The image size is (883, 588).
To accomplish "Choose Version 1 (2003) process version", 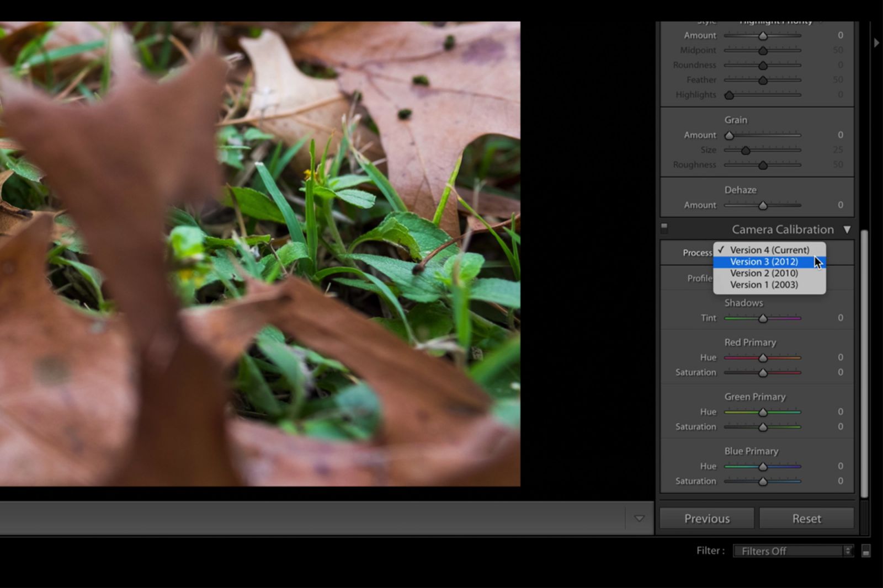I will (x=764, y=285).
